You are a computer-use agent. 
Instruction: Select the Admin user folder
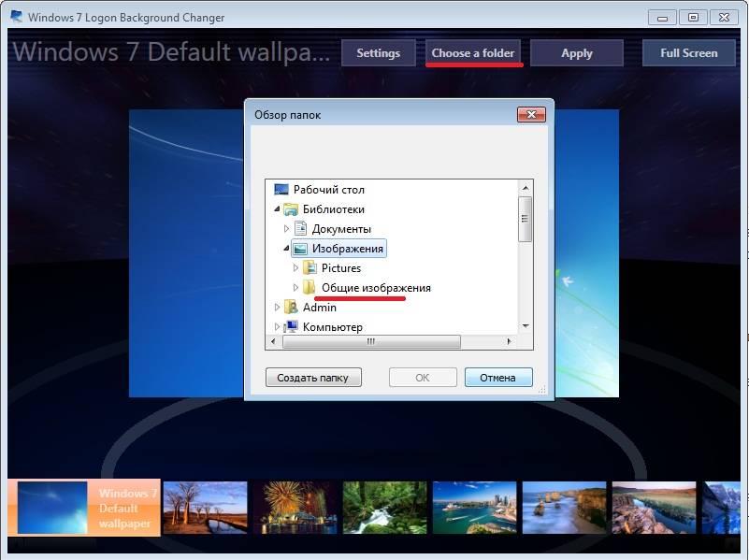click(x=320, y=308)
